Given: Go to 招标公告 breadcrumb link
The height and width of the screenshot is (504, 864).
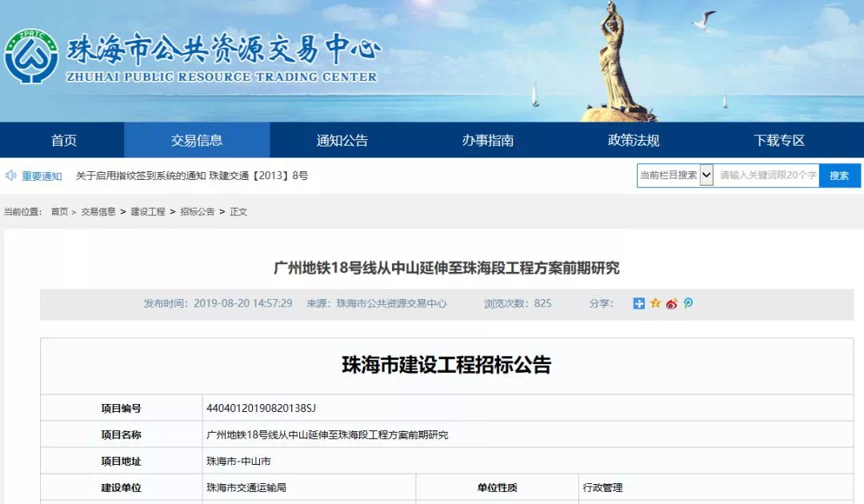Looking at the screenshot, I should (x=197, y=212).
